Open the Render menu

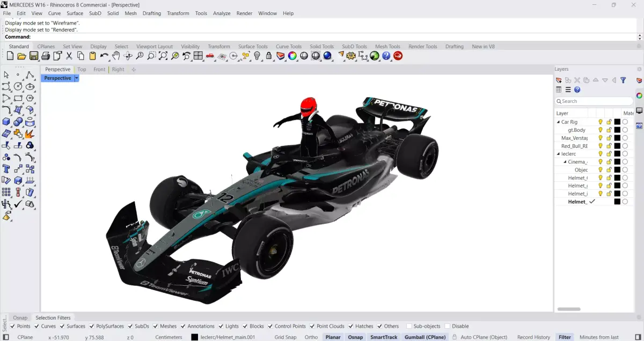pyautogui.click(x=244, y=13)
